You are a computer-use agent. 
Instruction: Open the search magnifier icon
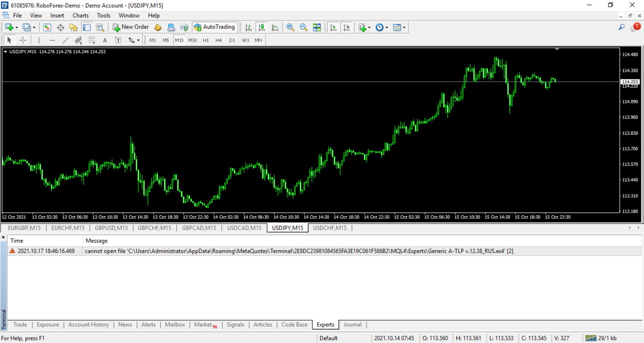point(622,27)
